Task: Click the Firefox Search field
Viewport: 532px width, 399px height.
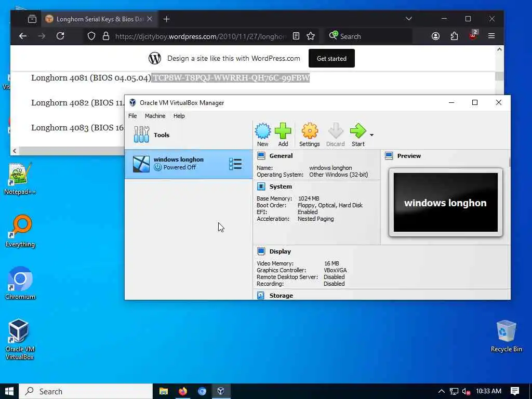Action: tap(368, 36)
